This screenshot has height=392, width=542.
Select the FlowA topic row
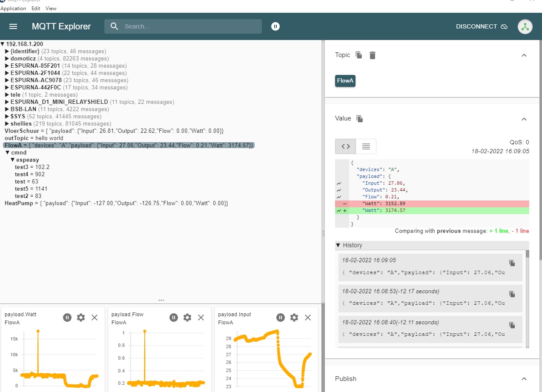point(129,146)
